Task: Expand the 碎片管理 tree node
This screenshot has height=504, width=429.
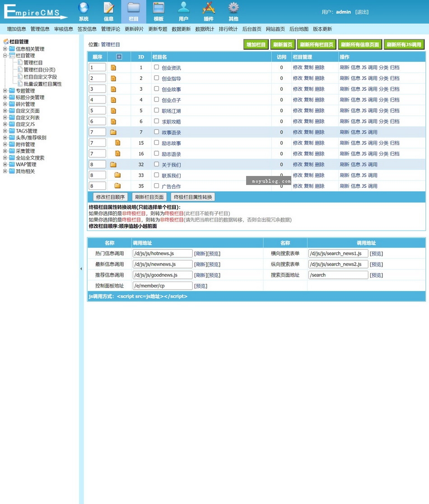Action: pyautogui.click(x=5, y=104)
